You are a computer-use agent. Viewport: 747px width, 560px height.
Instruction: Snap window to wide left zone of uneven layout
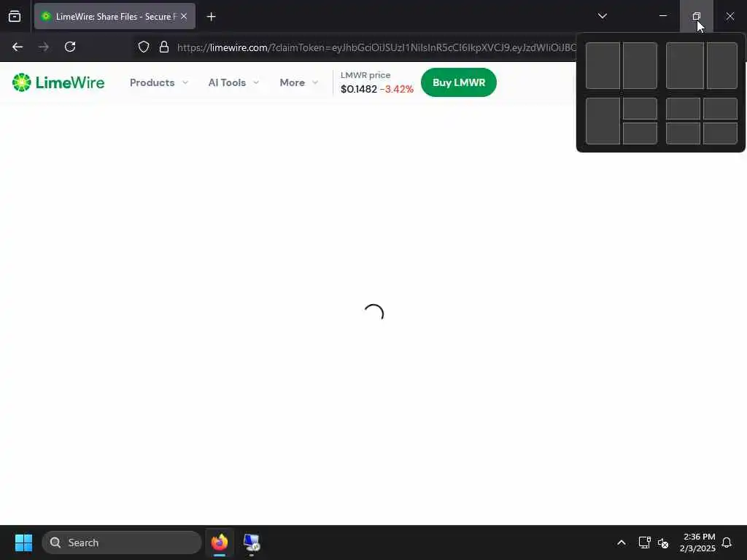[684, 66]
